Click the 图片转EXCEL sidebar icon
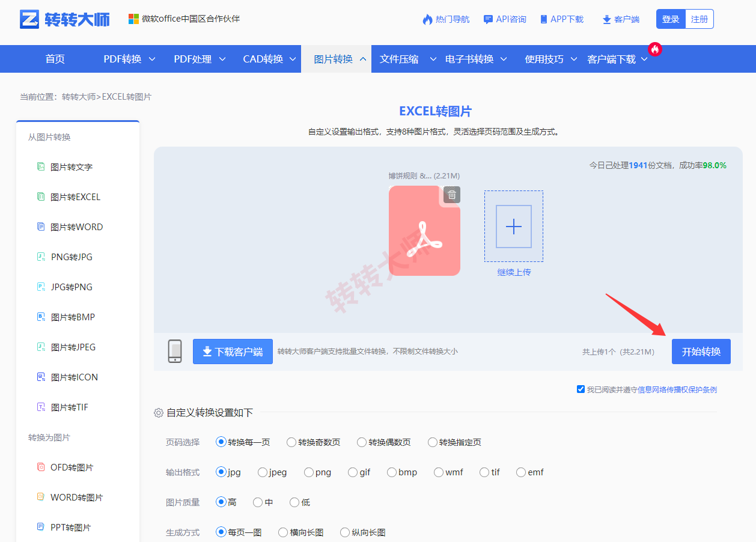 41,196
